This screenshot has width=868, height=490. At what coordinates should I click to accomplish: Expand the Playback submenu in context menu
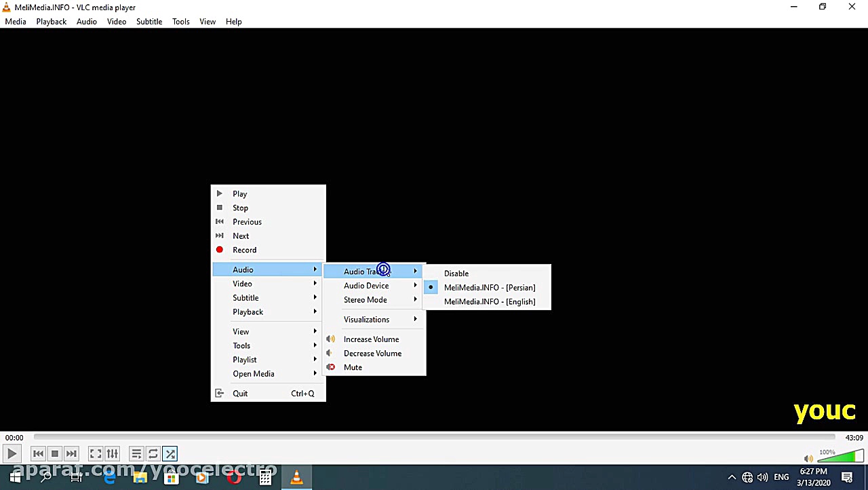pos(269,312)
